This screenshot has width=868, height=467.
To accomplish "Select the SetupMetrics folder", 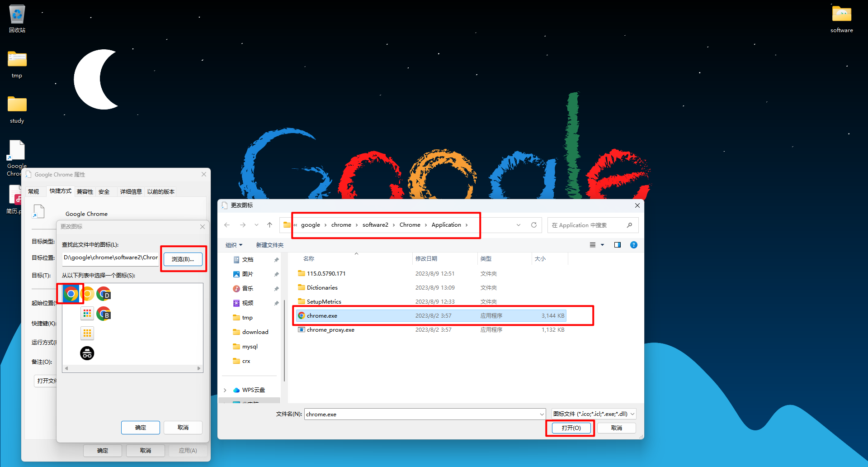I will (431, 302).
